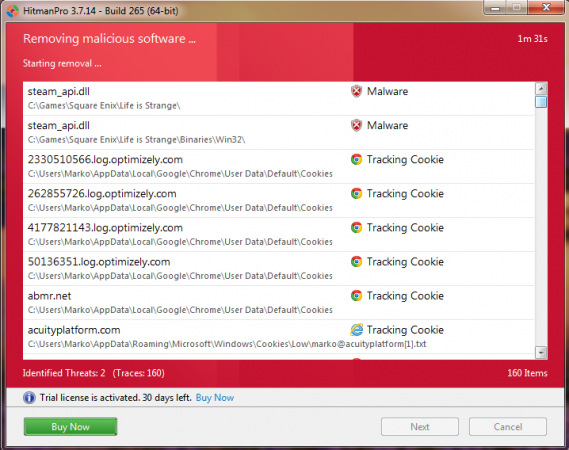Click the scrollbar thumb of the threat list
Viewport: 569px width, 450px height.
coord(541,102)
